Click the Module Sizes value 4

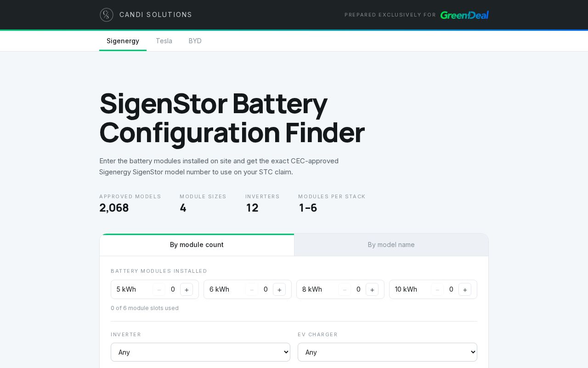(x=183, y=208)
